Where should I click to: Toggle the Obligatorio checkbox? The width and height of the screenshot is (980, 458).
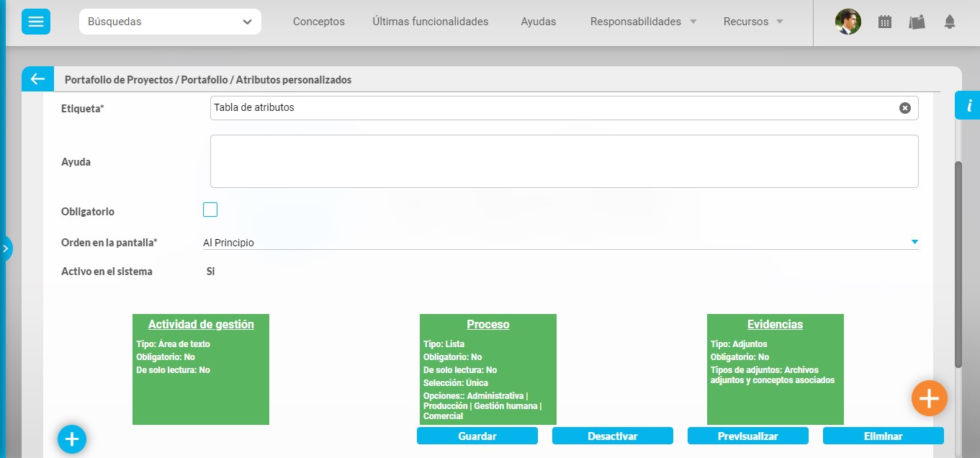210,210
